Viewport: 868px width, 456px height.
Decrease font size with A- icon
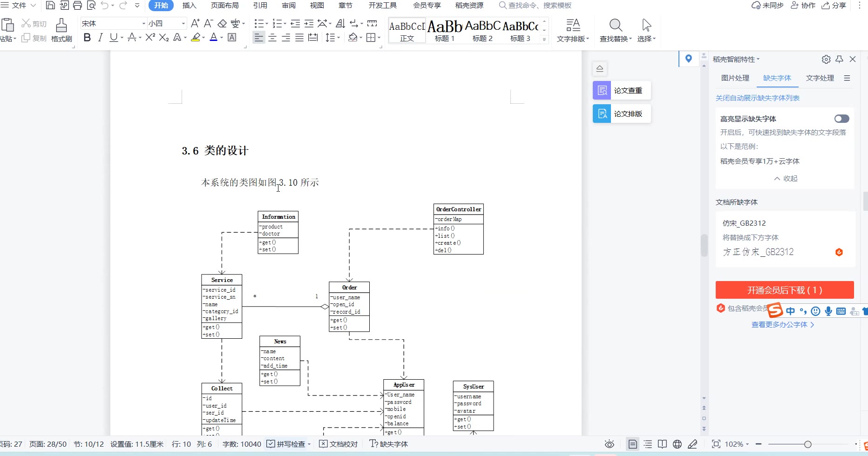209,23
